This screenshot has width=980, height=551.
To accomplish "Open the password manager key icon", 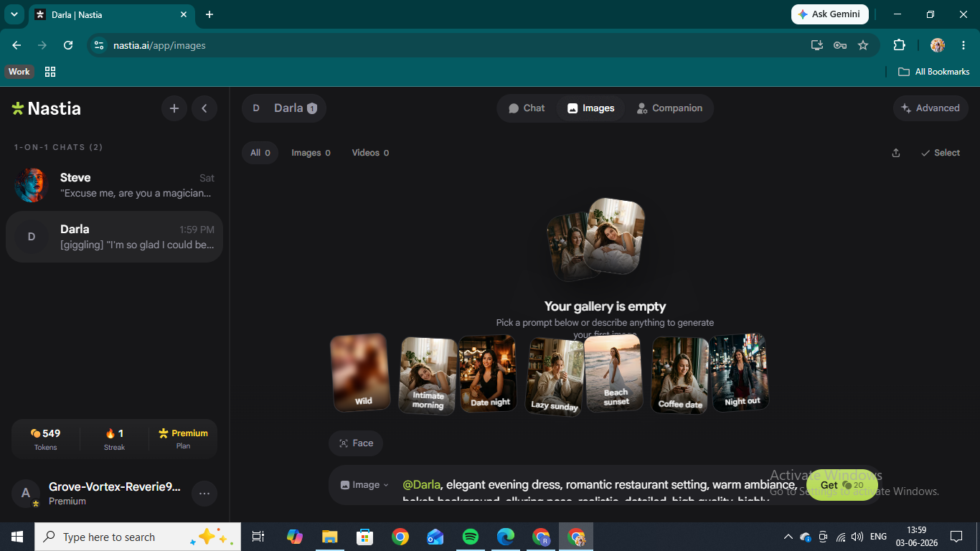I will pos(840,45).
